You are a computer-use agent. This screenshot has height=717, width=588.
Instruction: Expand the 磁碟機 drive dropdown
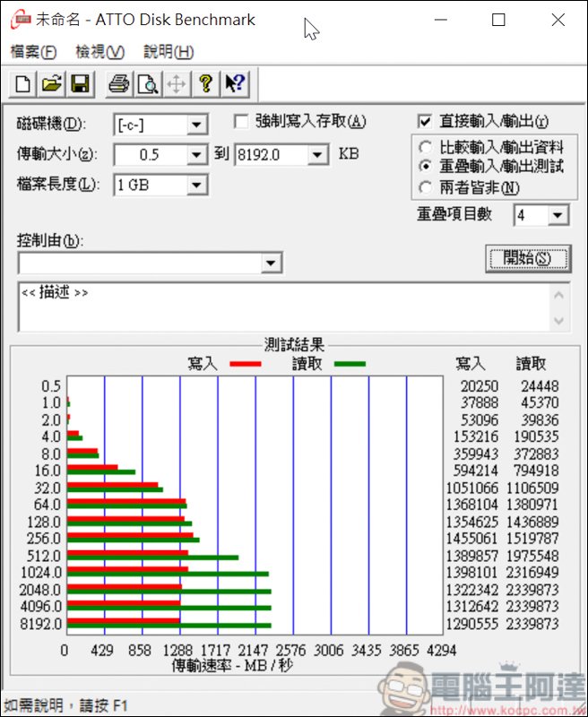pyautogui.click(x=196, y=125)
